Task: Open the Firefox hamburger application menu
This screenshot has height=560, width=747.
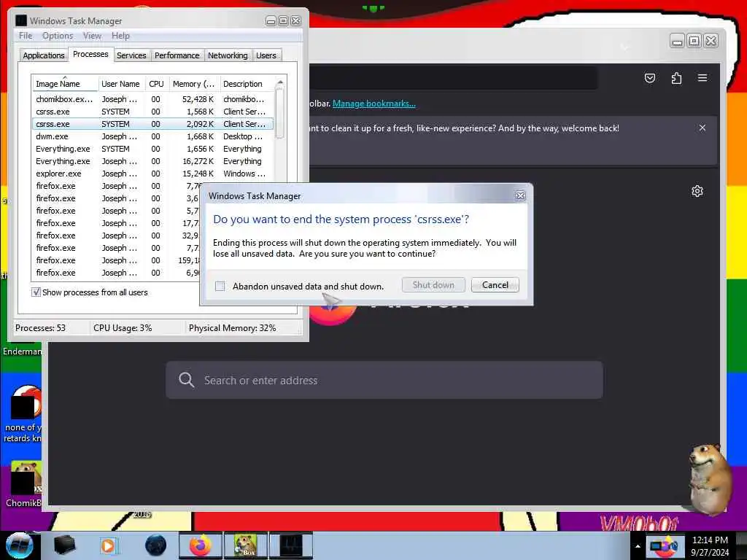Action: pyautogui.click(x=703, y=77)
